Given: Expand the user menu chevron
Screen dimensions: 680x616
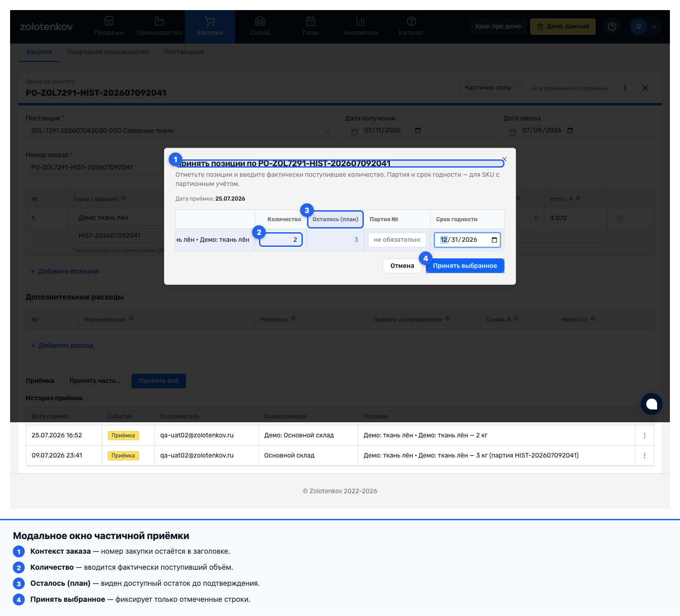Looking at the screenshot, I should coord(654,27).
